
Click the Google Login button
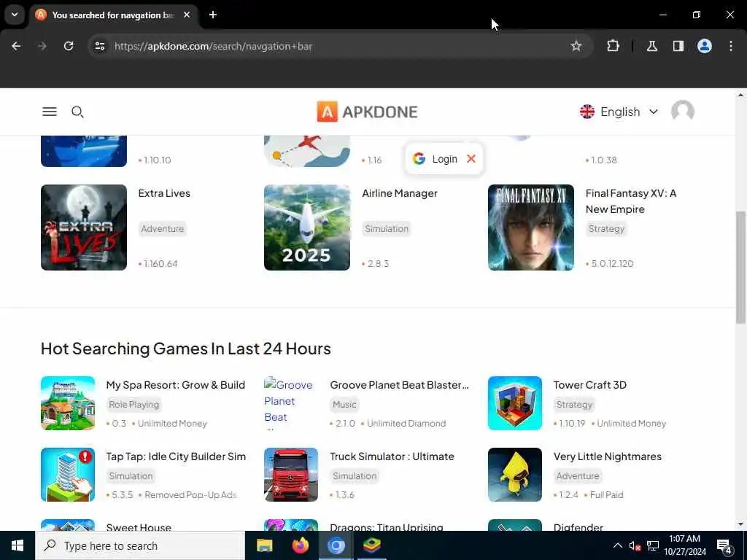click(x=435, y=158)
